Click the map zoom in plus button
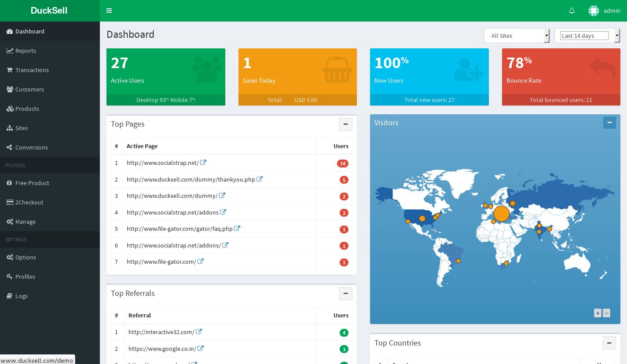The image size is (627, 364). click(598, 313)
